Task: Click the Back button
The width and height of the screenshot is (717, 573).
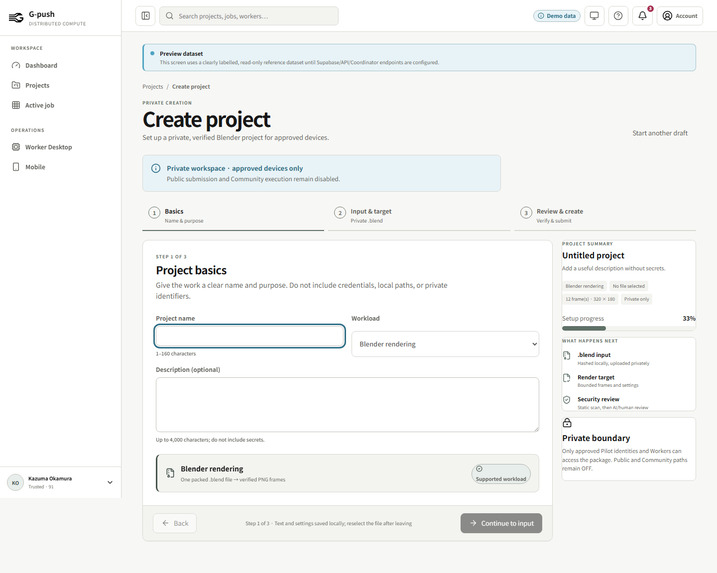Action: pyautogui.click(x=175, y=523)
